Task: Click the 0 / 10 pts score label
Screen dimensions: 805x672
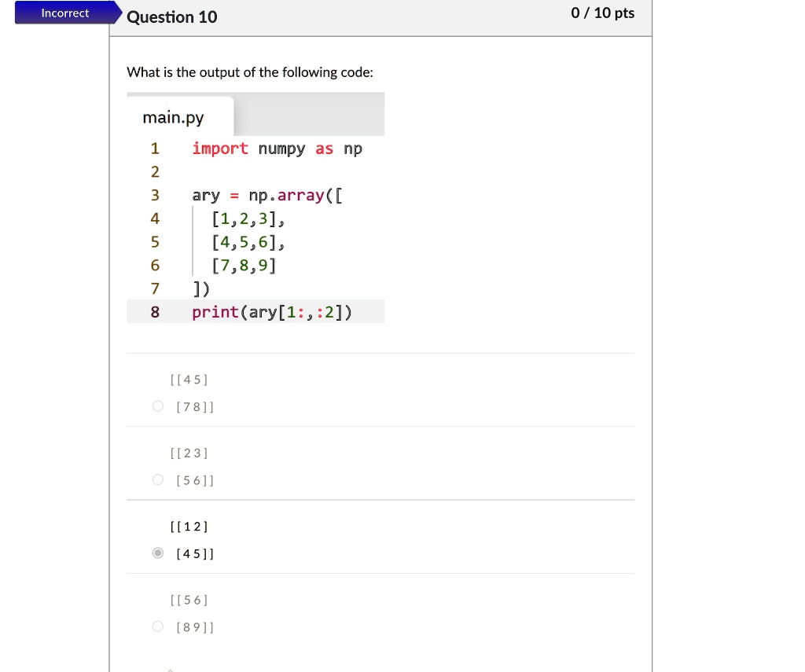Action: (x=603, y=13)
